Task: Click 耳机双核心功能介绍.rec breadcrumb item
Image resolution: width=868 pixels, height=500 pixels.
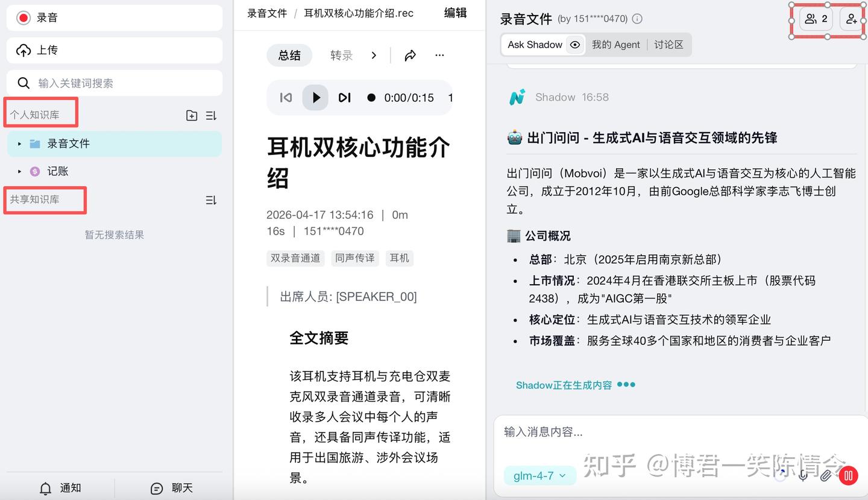Action: pos(359,13)
